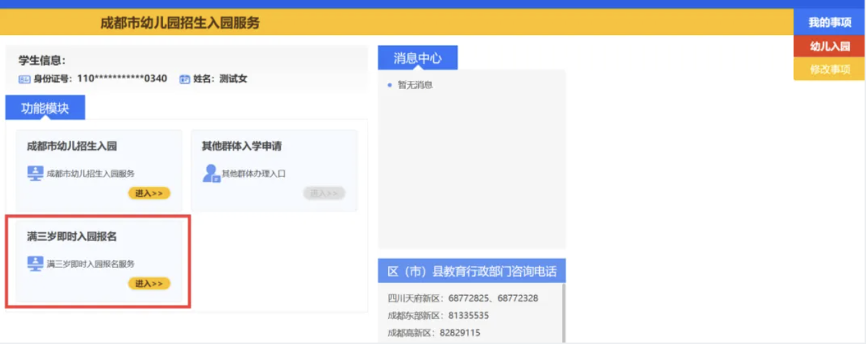868x348 pixels.
Task: Click the person icon in 其他群体入学申请 card
Action: tap(210, 173)
